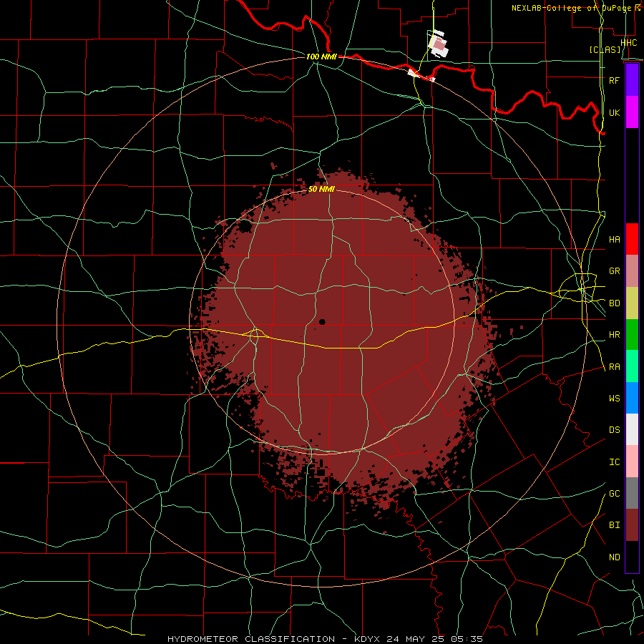Click the '50 NMI' range ring label
644x644 pixels.
pyautogui.click(x=321, y=190)
